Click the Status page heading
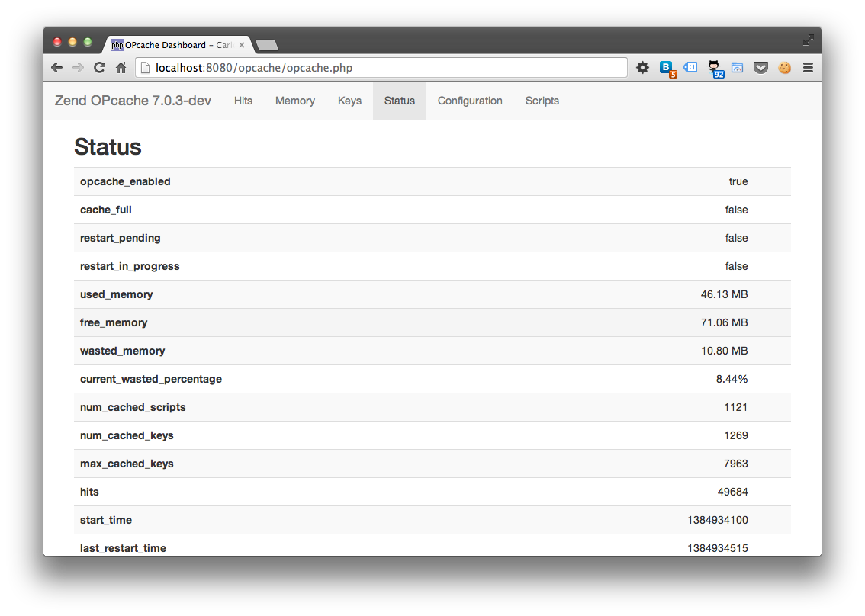 tap(108, 147)
